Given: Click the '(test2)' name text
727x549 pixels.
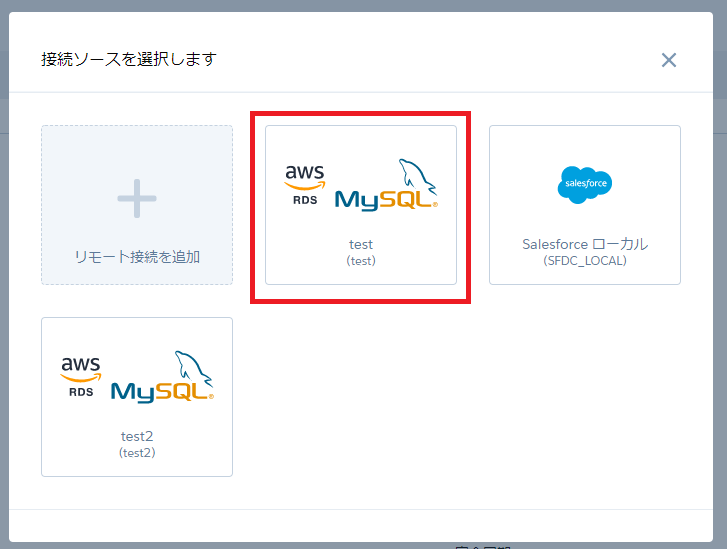Looking at the screenshot, I should pyautogui.click(x=137, y=453).
